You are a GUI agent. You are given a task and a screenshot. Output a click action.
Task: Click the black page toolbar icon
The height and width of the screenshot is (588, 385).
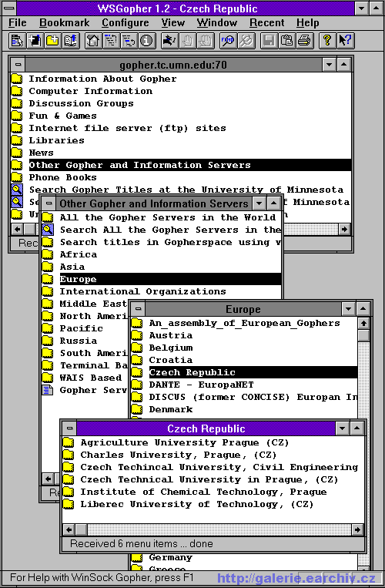tap(35, 40)
